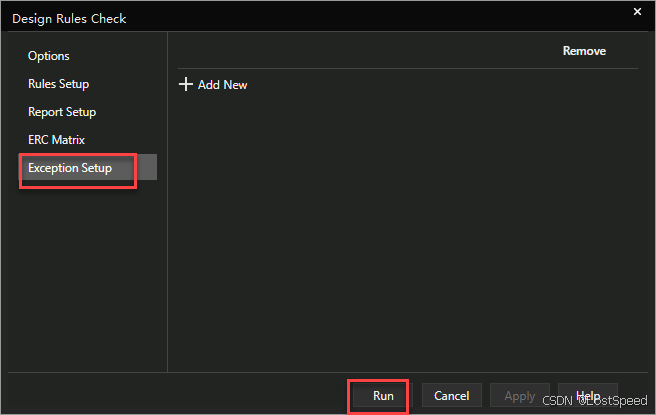
Task: Switch to the Rules Setup section
Action: coord(58,84)
